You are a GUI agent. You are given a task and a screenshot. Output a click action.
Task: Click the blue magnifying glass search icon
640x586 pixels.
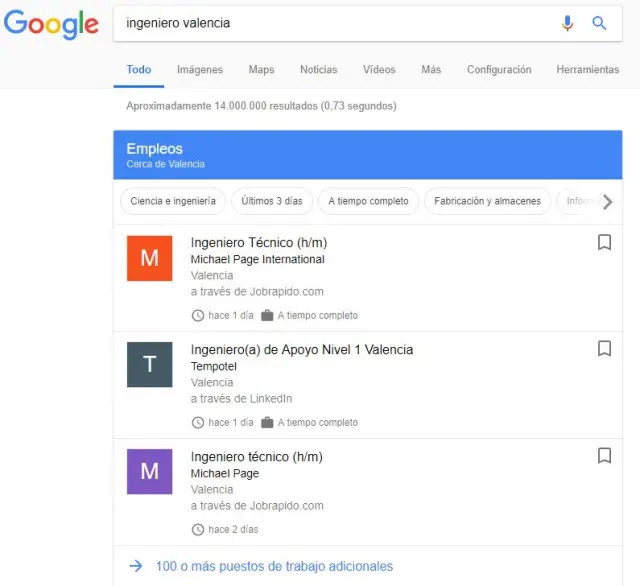coord(600,23)
